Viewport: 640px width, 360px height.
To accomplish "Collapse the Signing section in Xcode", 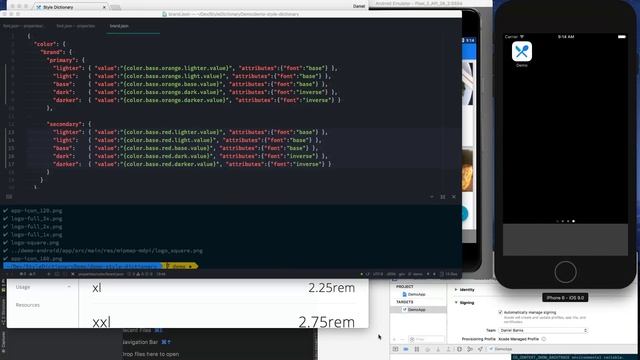I will point(456,302).
